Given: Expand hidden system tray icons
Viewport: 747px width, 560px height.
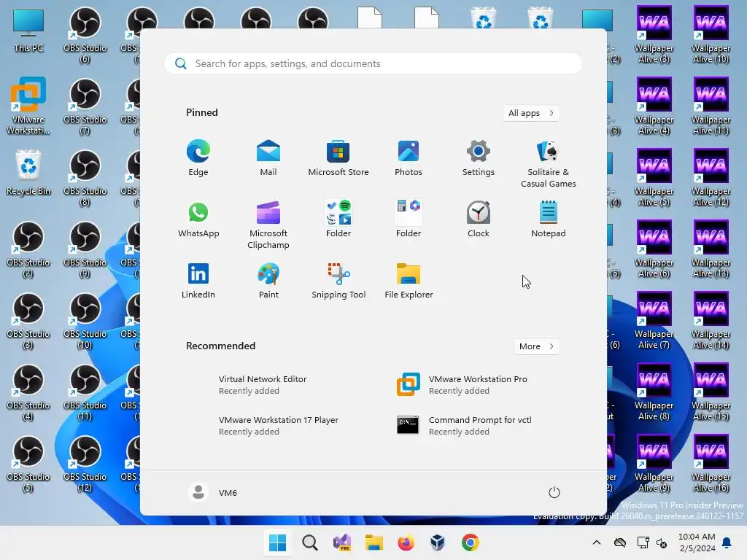Looking at the screenshot, I should 597,542.
